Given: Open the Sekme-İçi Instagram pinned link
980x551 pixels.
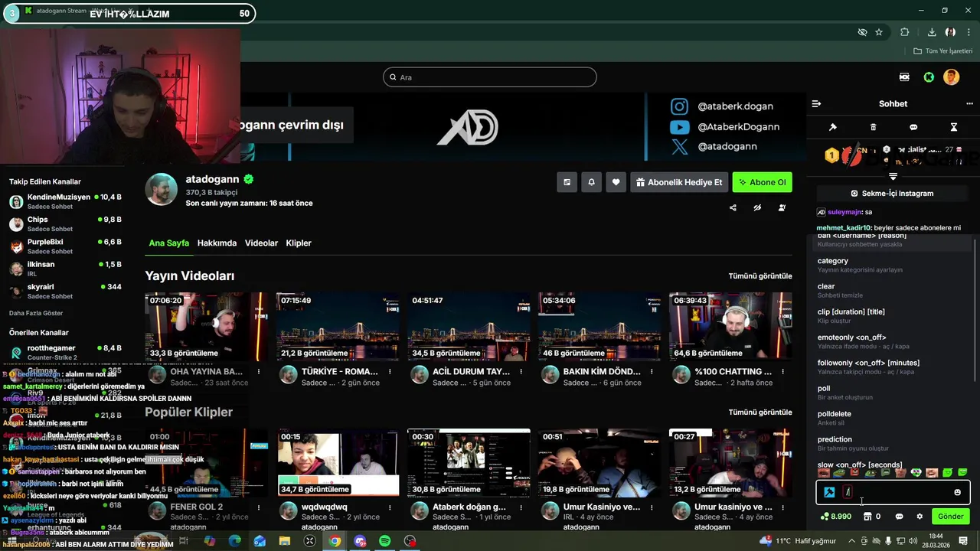Looking at the screenshot, I should click(893, 194).
